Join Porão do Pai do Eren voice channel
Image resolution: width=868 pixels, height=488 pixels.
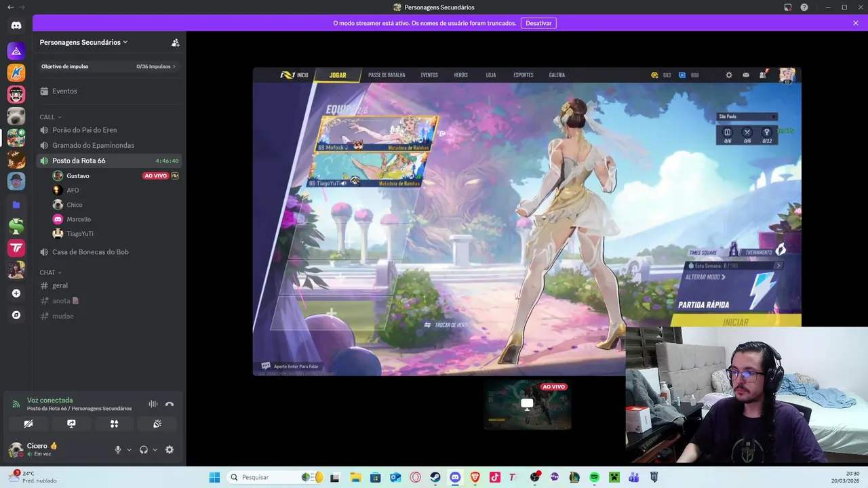click(x=108, y=130)
